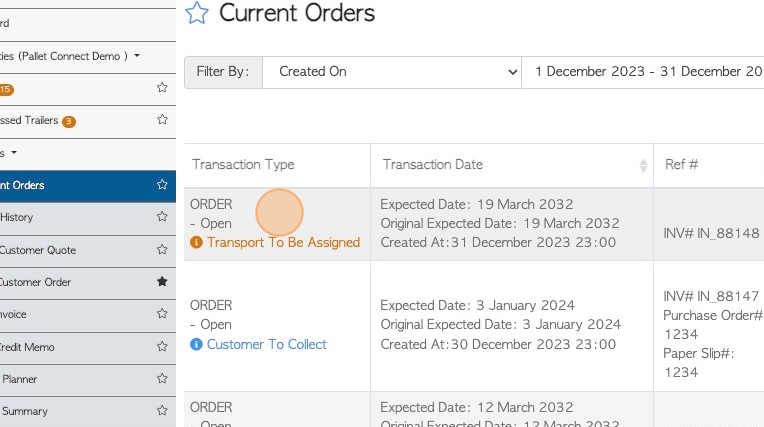
Task: Click the star icon next to Planner
Action: pos(162,378)
